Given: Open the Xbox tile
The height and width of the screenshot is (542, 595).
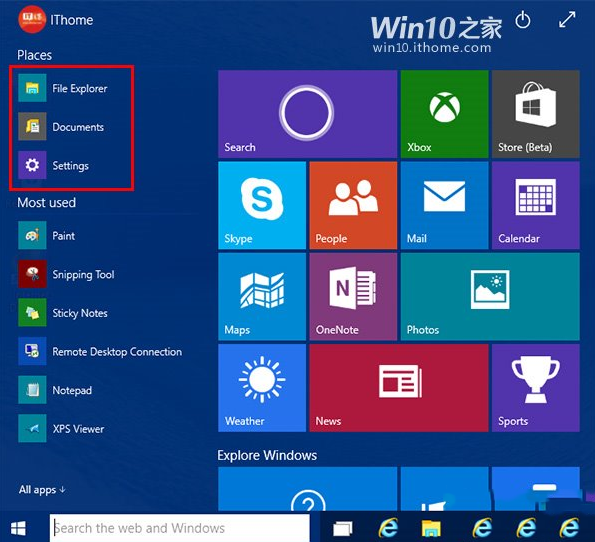Looking at the screenshot, I should (444, 114).
